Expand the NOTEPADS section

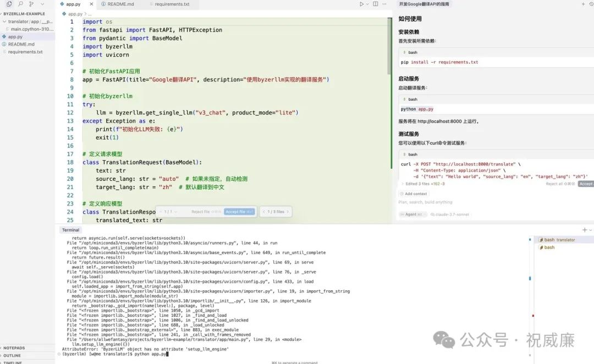(x=14, y=348)
